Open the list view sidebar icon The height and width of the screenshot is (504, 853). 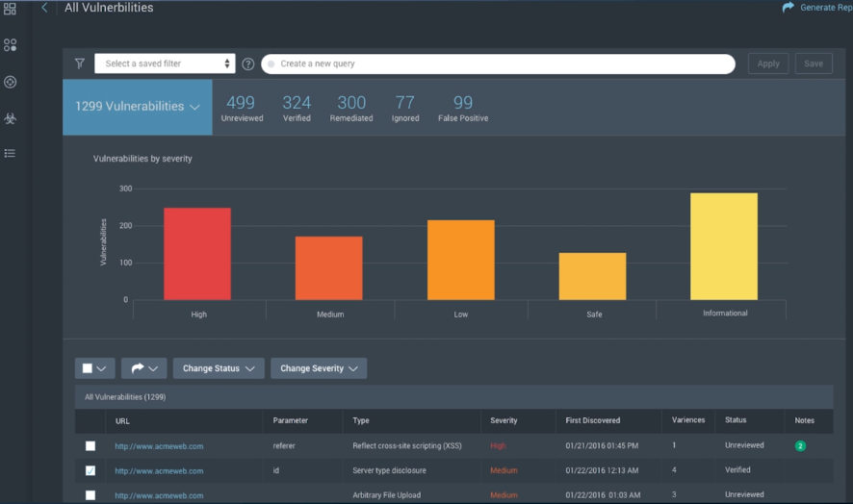tap(10, 153)
